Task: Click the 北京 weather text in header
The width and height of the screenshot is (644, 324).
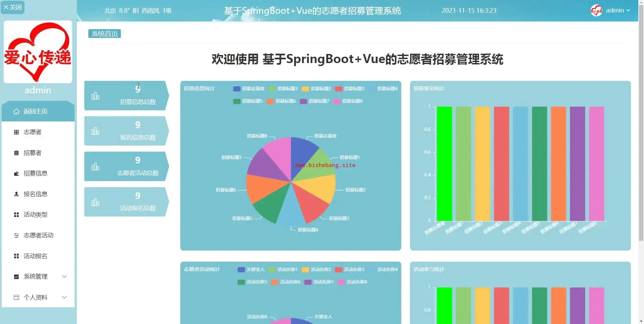Action: pos(138,11)
